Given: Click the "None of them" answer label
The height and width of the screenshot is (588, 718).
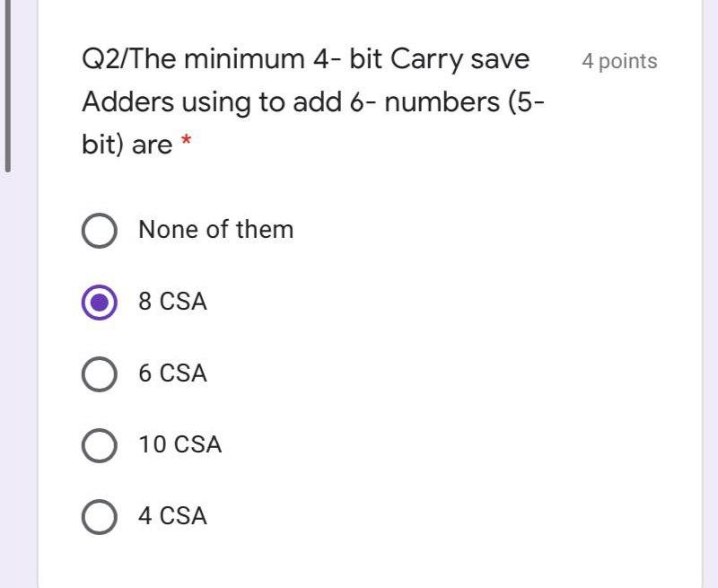Looking at the screenshot, I should click(x=215, y=229).
